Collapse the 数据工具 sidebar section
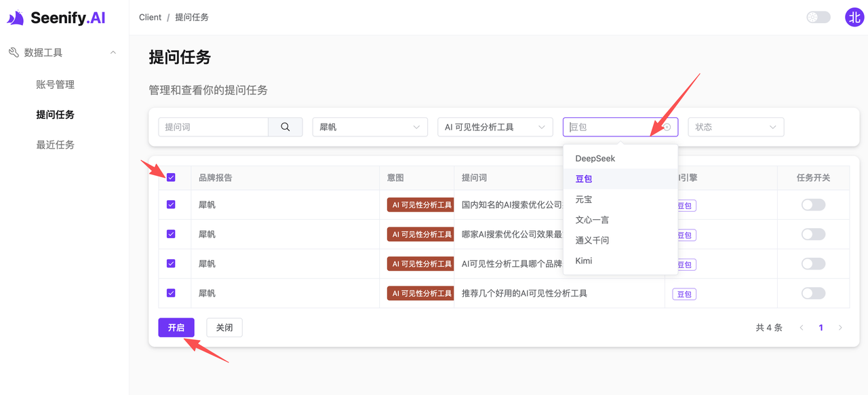868x395 pixels. (x=113, y=52)
